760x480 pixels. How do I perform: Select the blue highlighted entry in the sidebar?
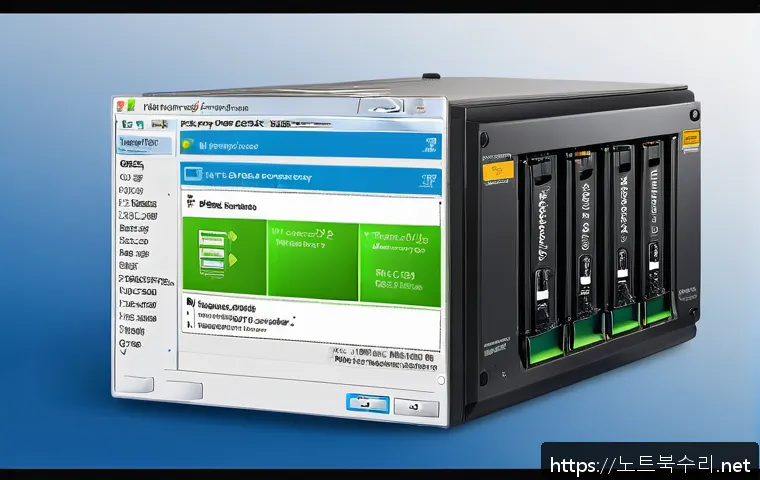145,144
